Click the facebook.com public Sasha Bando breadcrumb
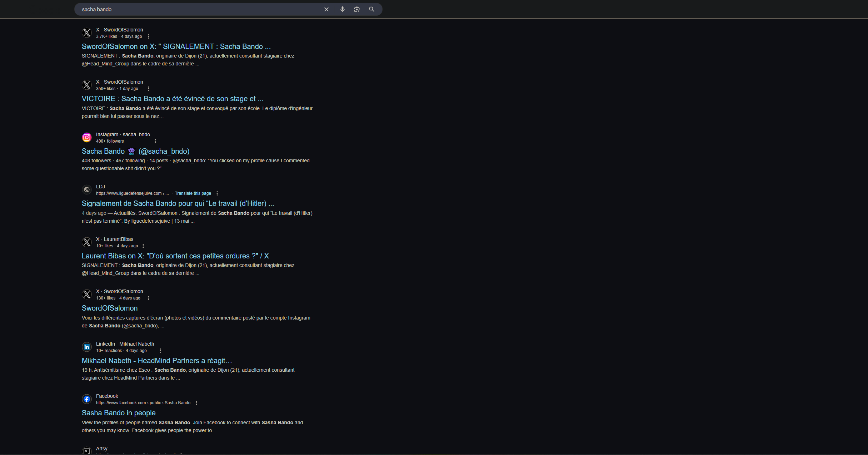Viewport: 868px width, 455px height. click(143, 403)
